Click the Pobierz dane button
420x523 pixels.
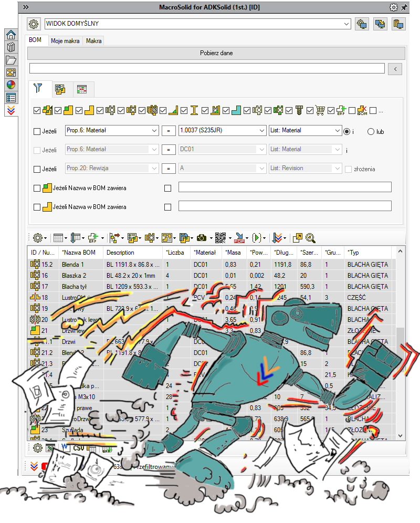(216, 53)
